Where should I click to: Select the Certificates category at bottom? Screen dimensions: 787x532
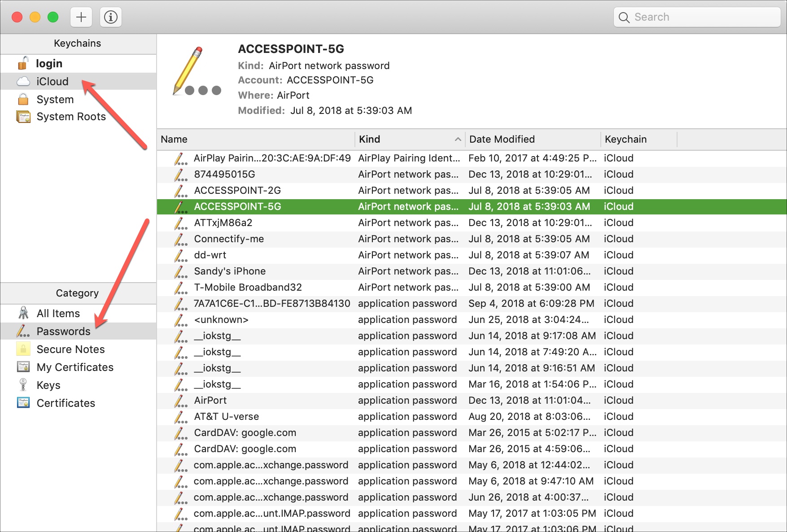[66, 403]
